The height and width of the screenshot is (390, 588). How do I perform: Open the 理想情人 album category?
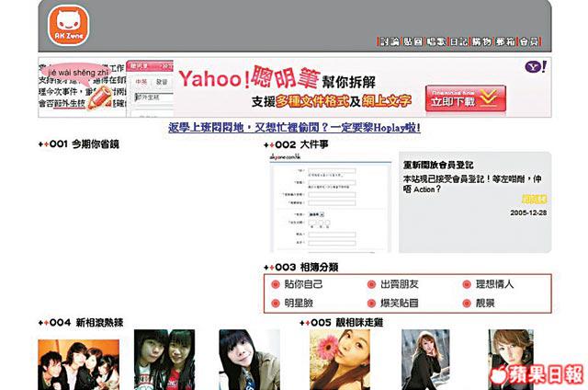pyautogui.click(x=494, y=284)
